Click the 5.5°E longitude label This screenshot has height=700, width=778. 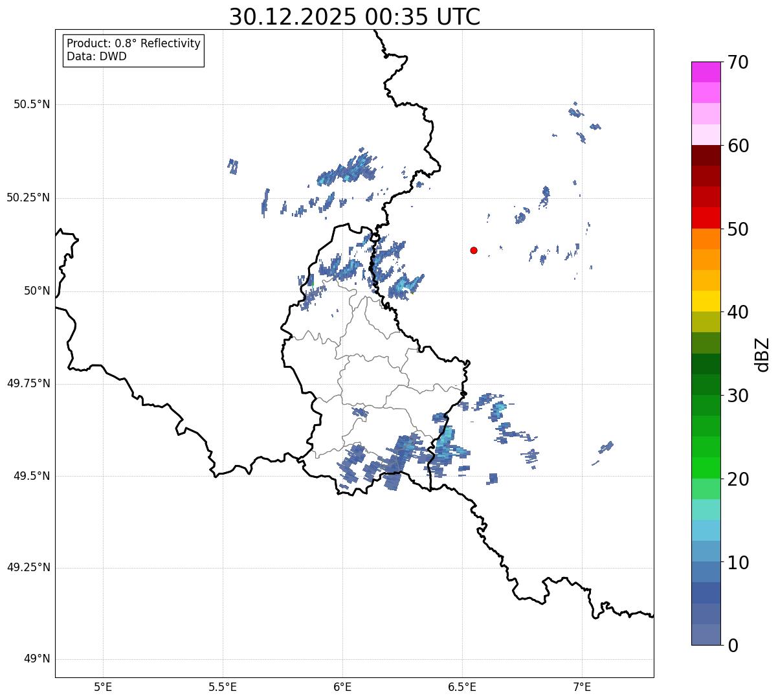pyautogui.click(x=223, y=687)
